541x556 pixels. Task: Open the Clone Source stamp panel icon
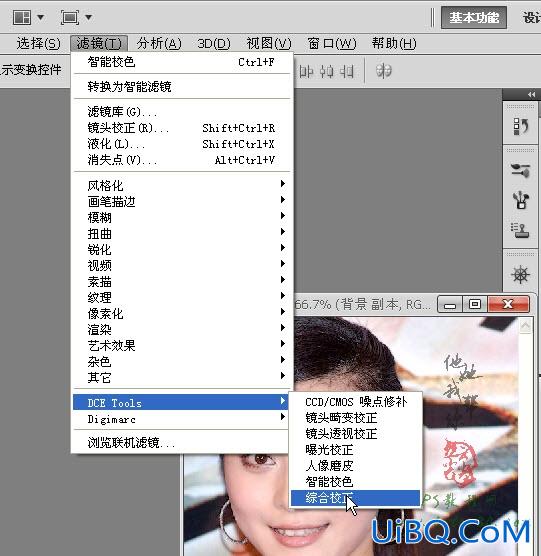click(520, 230)
